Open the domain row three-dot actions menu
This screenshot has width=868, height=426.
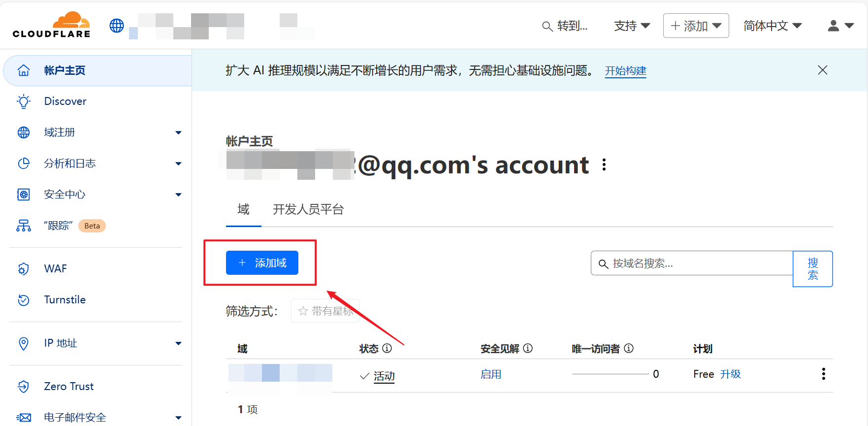pos(823,374)
